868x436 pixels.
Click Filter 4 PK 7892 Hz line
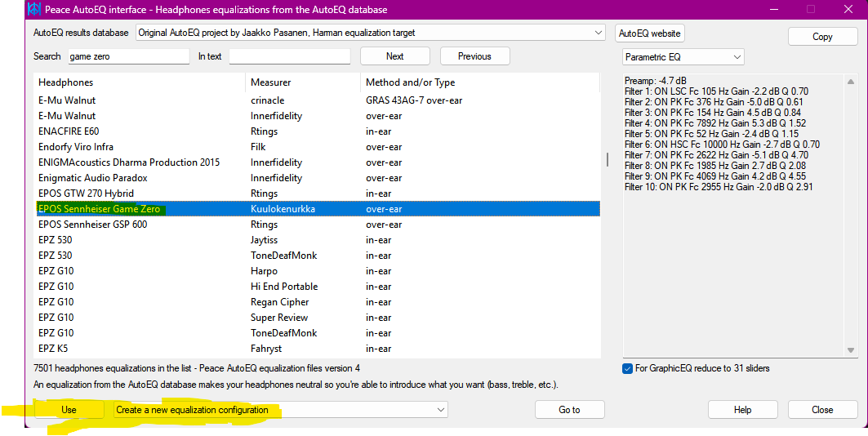[715, 123]
